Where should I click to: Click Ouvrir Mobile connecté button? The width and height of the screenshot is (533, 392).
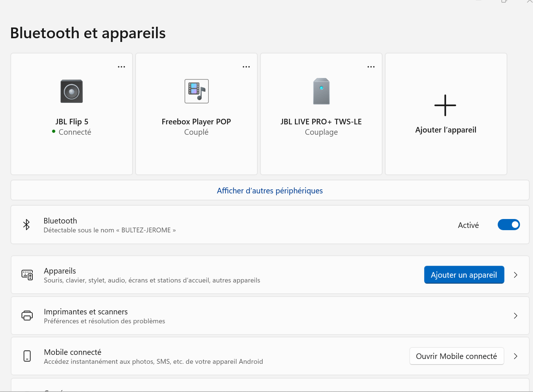pyautogui.click(x=457, y=356)
